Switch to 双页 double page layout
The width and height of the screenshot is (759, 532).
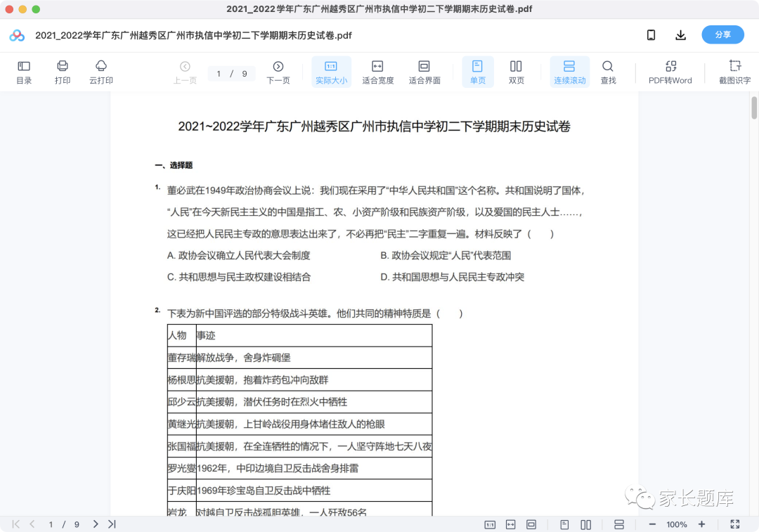[x=516, y=72]
